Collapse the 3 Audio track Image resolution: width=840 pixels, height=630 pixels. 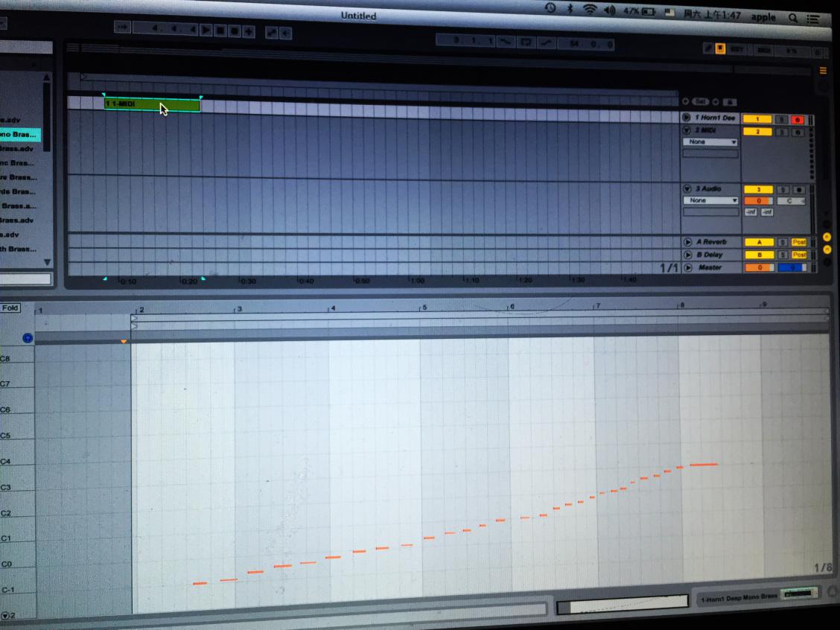687,189
